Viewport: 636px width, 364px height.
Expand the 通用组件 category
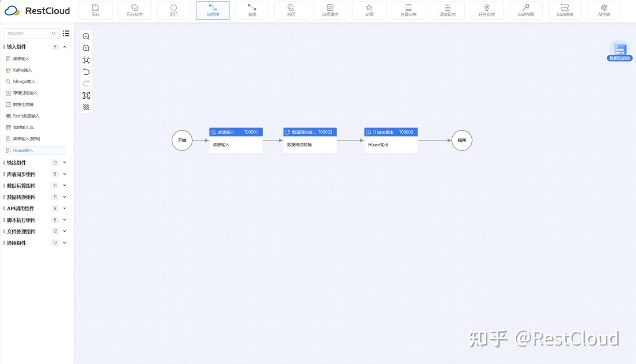pyautogui.click(x=64, y=243)
